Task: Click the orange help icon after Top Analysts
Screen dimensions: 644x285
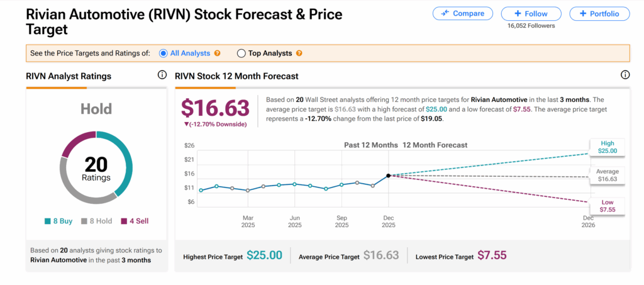Action: click(x=299, y=53)
